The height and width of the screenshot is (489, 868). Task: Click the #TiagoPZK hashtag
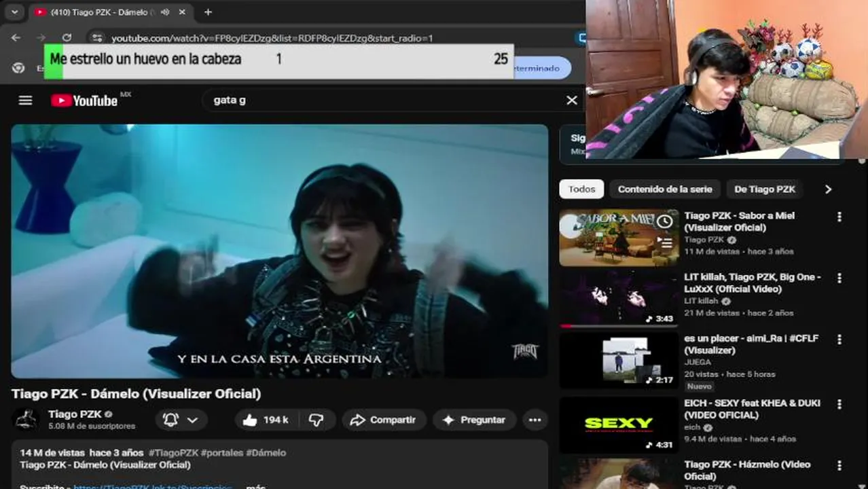[x=173, y=452]
